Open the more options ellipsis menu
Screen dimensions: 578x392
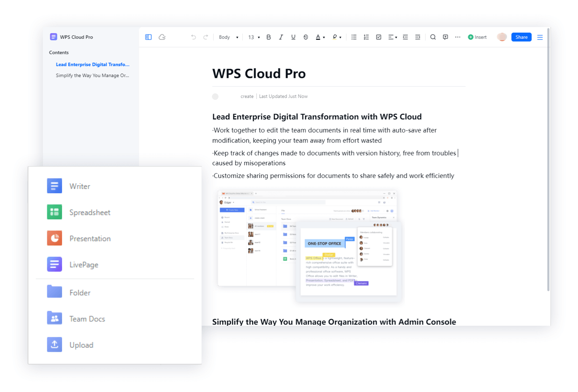coord(458,37)
